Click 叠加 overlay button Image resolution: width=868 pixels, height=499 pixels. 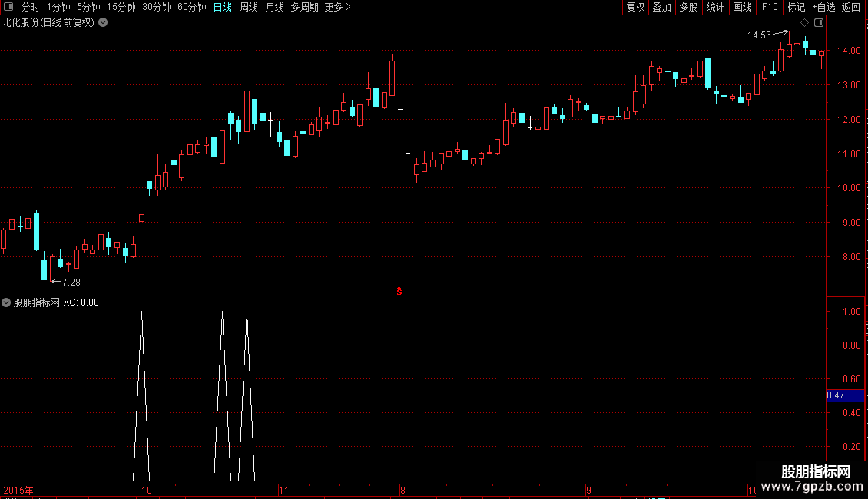(x=662, y=7)
